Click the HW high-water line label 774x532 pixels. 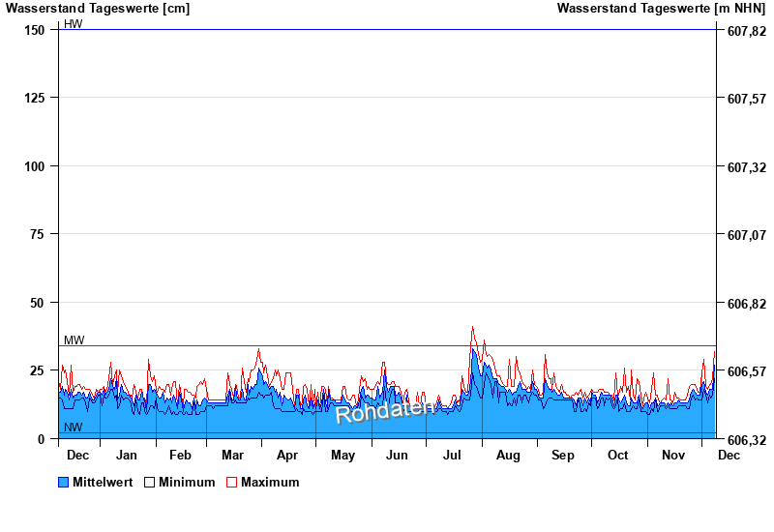pyautogui.click(x=74, y=23)
